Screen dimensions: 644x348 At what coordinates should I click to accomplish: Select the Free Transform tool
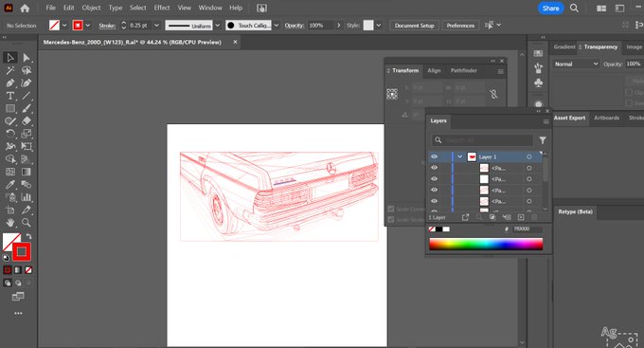point(27,146)
